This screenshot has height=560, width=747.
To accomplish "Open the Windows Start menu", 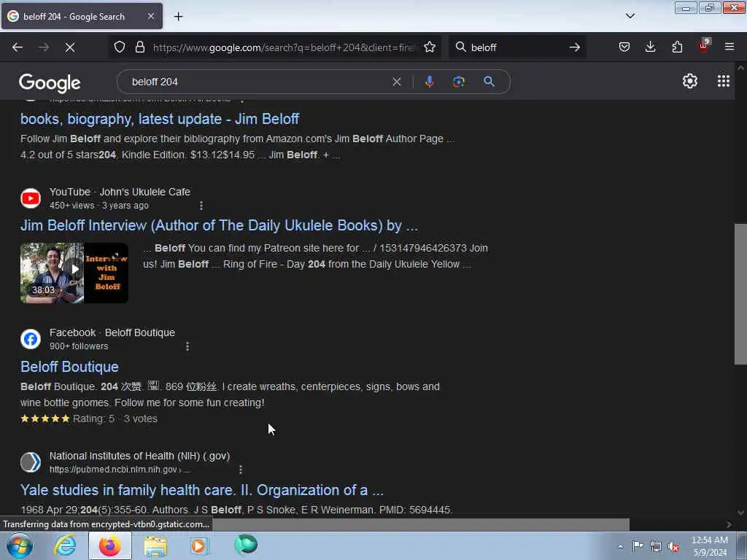I will (x=20, y=545).
